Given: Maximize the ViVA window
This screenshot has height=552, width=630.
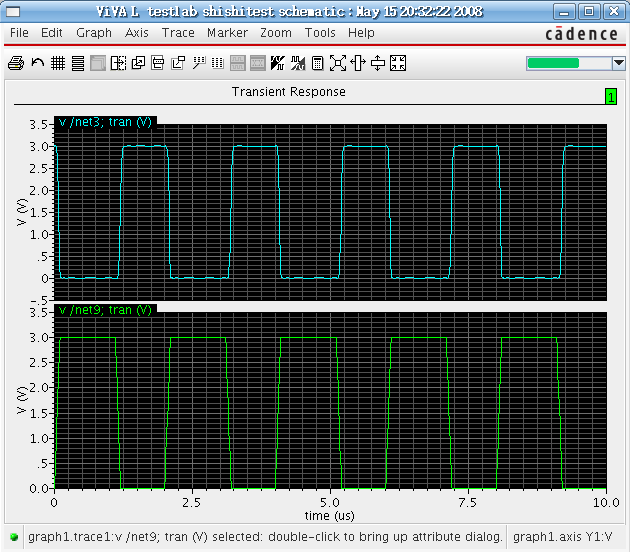Looking at the screenshot, I should [589, 11].
